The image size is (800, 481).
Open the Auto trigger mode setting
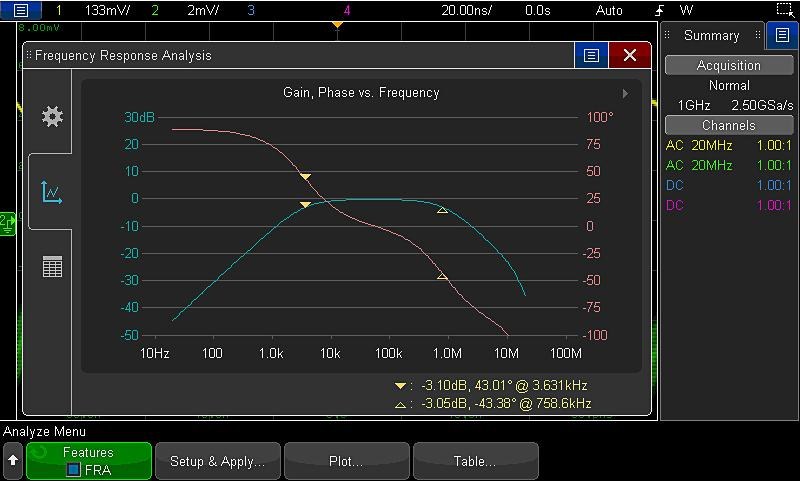pyautogui.click(x=609, y=10)
